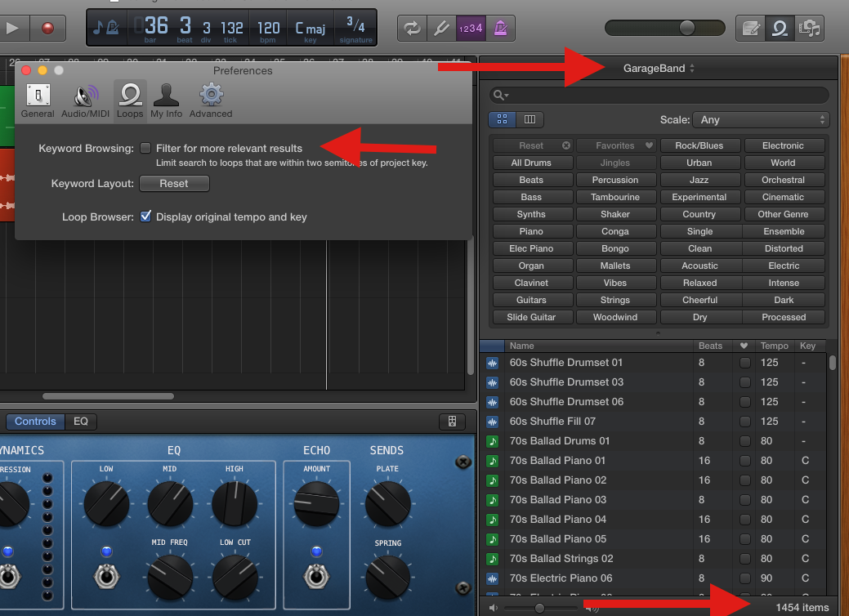Favorite the 60s Shuffle Fill 07 loop
849x616 pixels.
pyautogui.click(x=745, y=421)
